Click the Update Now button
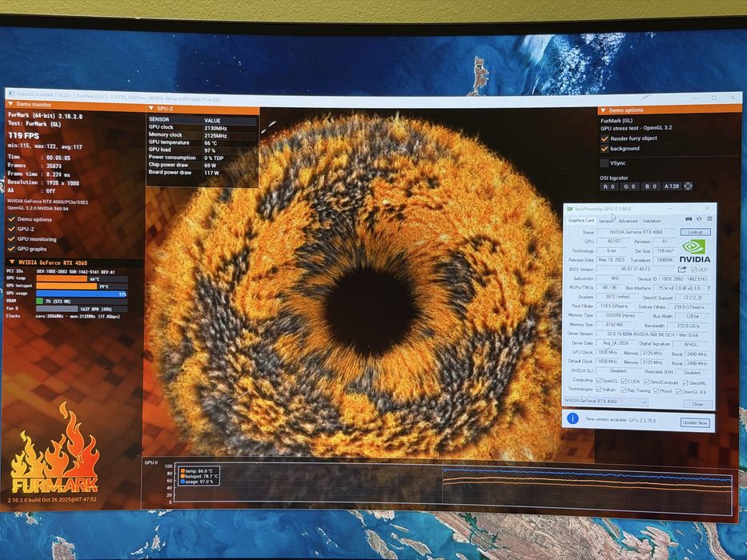Viewport: 747px width, 560px height. (695, 422)
